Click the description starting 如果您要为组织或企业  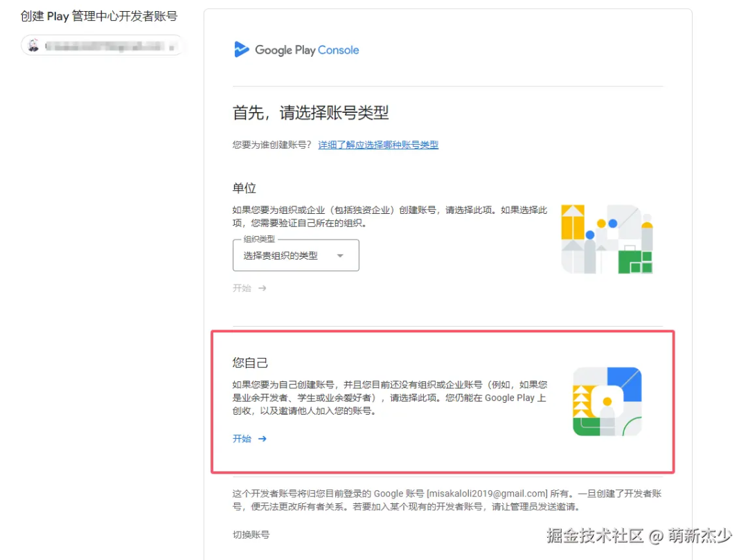coord(390,217)
